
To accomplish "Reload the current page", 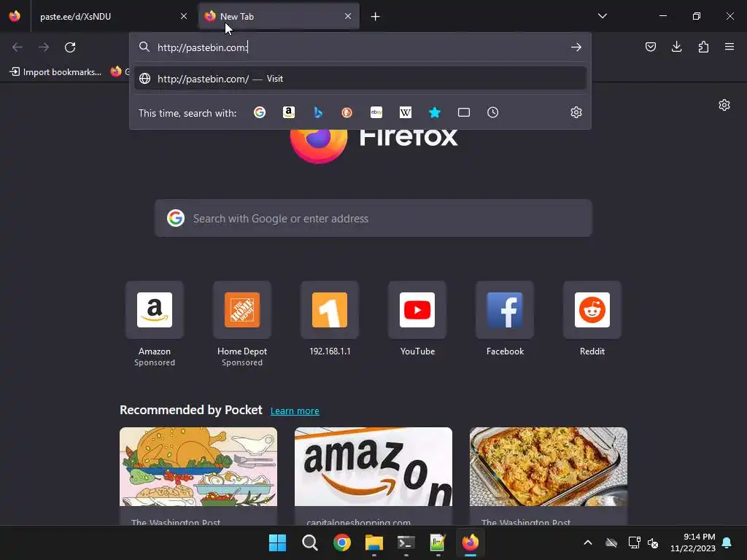I will pos(70,47).
